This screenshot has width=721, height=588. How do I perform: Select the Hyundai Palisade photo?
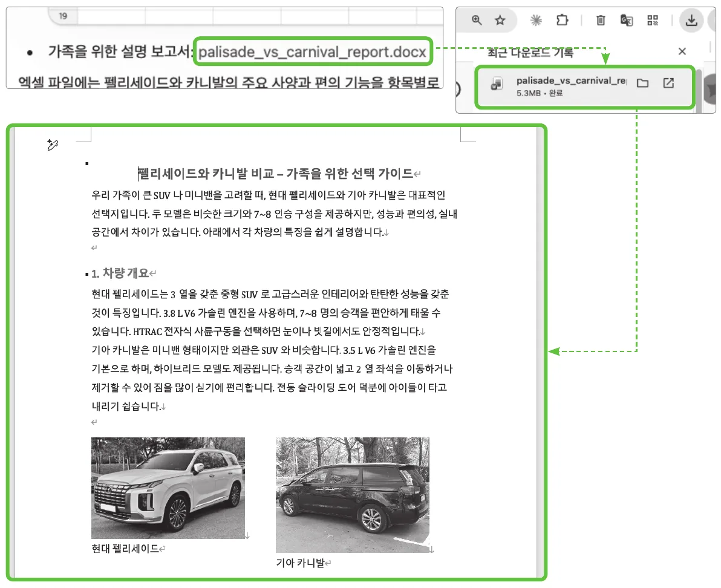(x=168, y=488)
